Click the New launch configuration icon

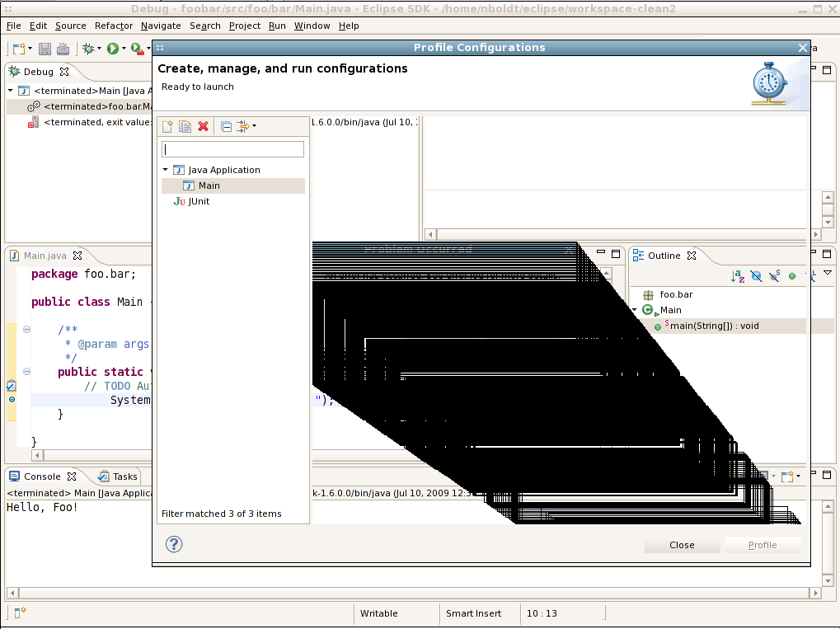(x=167, y=126)
